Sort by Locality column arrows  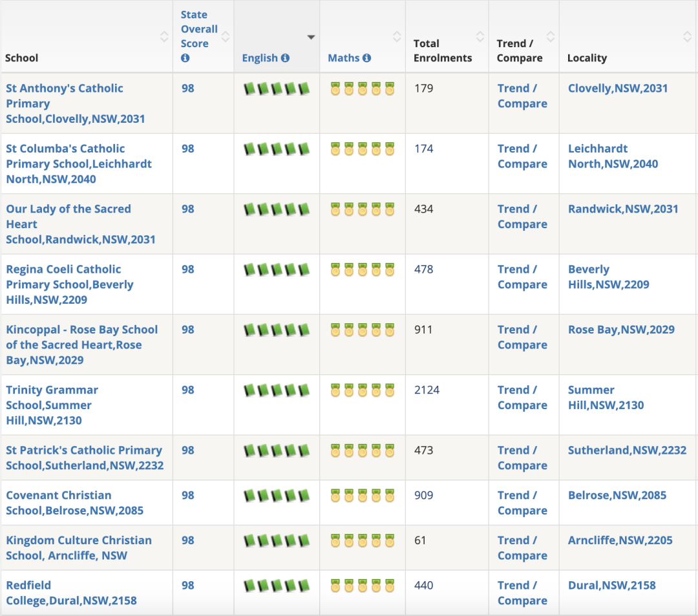(687, 36)
